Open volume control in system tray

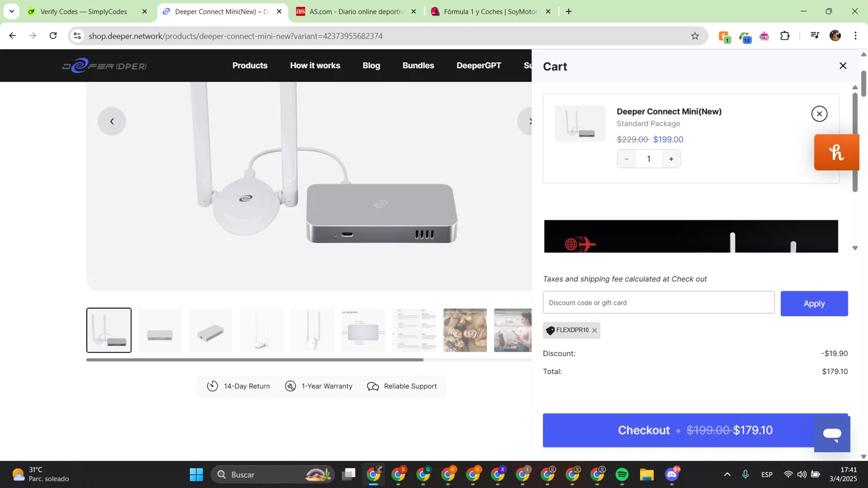[801, 475]
